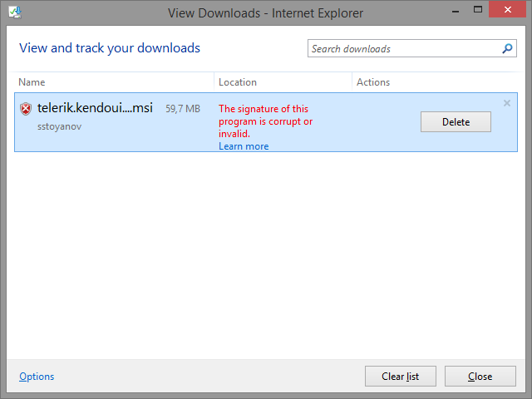Click the 59,7 MB file size
The width and height of the screenshot is (532, 399).
click(x=183, y=109)
